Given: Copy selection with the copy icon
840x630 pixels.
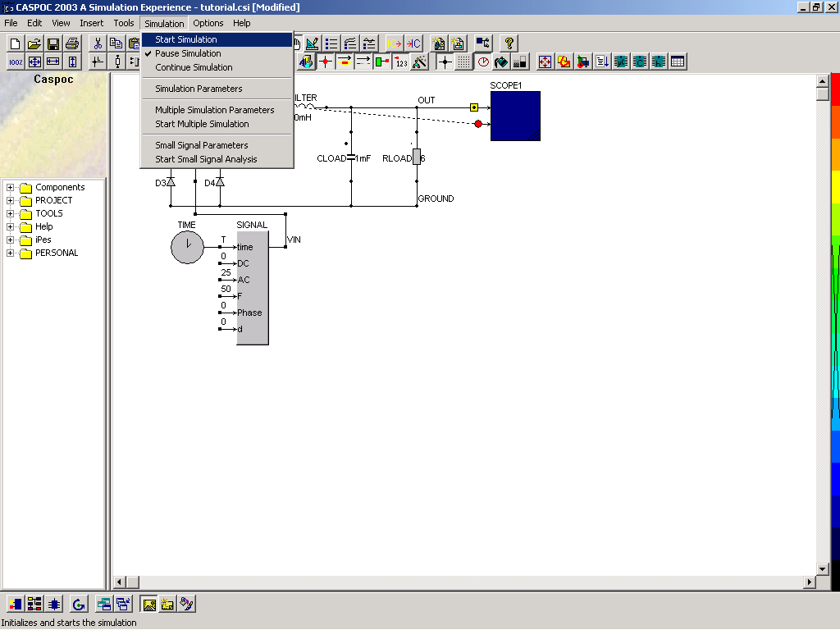Looking at the screenshot, I should (116, 43).
